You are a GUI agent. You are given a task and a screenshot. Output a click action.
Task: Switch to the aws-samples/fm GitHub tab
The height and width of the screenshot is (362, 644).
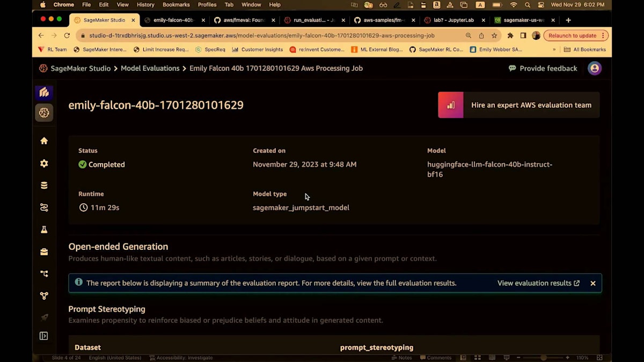383,20
